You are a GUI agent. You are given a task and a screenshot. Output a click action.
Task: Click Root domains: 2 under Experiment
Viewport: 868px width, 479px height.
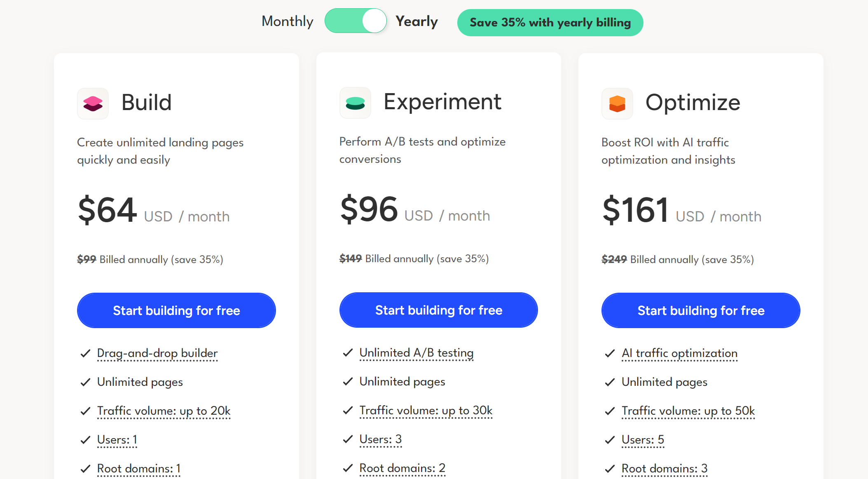click(x=402, y=468)
